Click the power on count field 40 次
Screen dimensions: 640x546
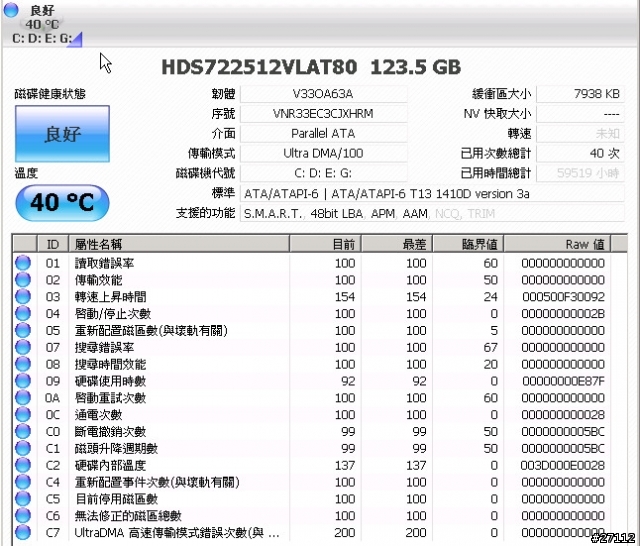pos(580,153)
